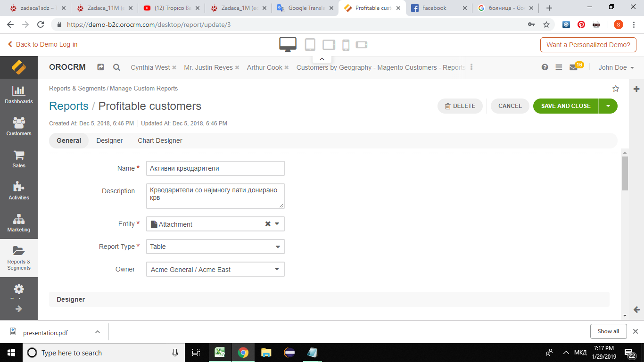Click the help question mark icon

(x=545, y=67)
